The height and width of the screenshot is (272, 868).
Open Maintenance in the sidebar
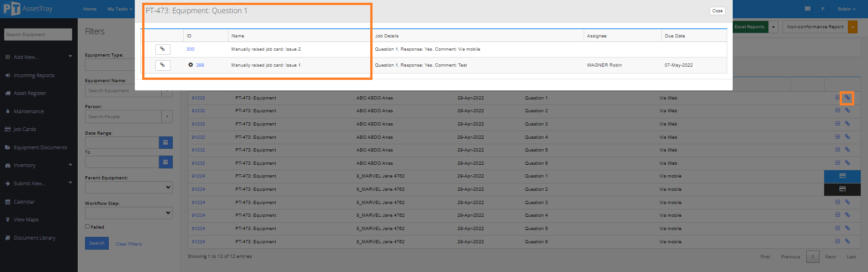coord(28,111)
